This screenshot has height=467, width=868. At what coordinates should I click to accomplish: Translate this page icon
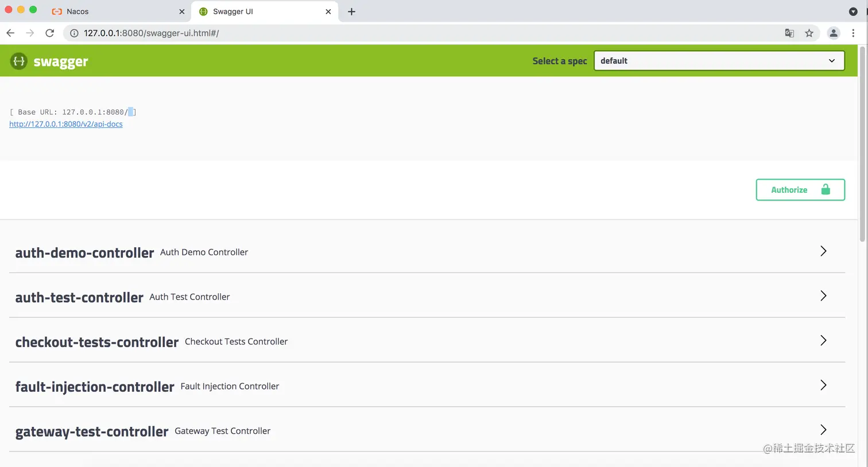click(789, 33)
